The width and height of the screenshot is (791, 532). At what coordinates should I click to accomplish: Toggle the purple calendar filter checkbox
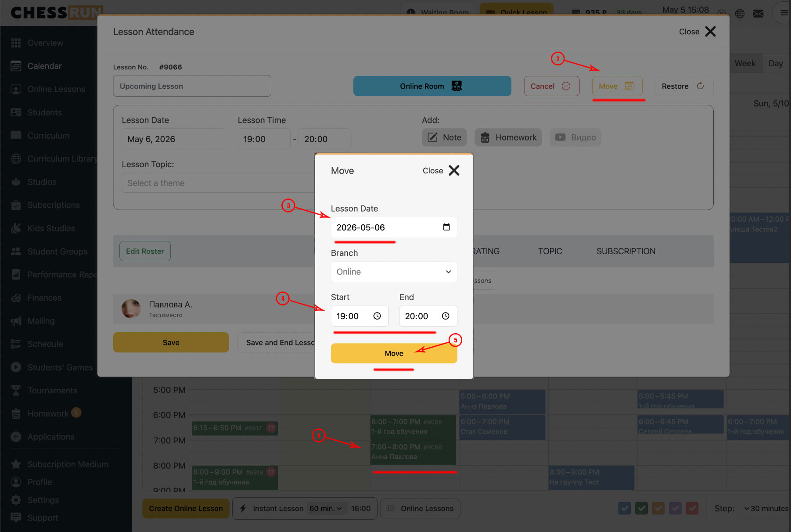click(x=675, y=508)
